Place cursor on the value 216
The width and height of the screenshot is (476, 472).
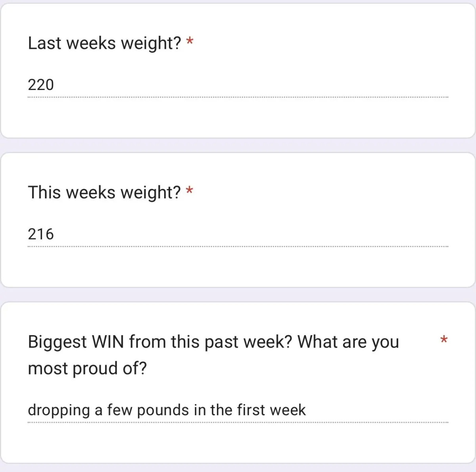(41, 234)
